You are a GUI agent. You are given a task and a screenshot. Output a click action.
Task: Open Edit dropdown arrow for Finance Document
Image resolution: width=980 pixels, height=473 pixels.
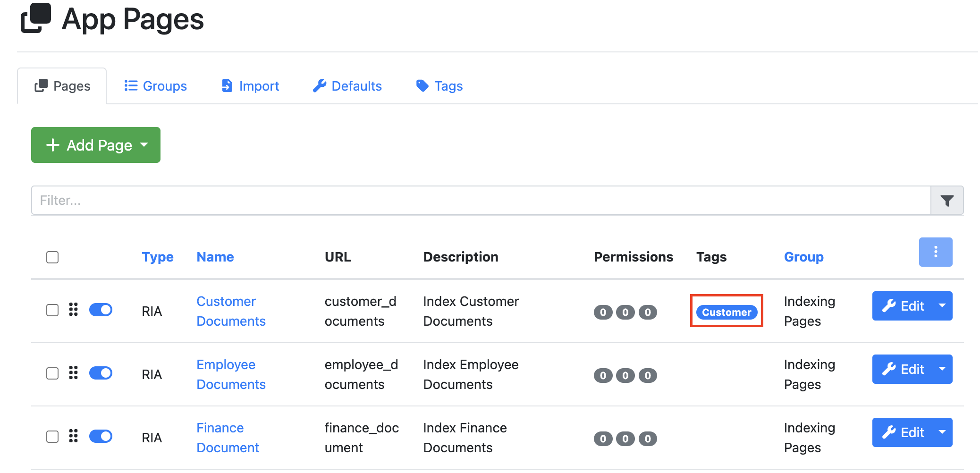pos(942,432)
